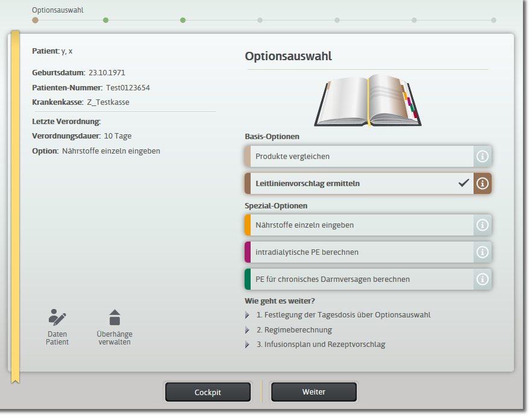Show info for Nährstoffe einzeln eingeben
The height and width of the screenshot is (418, 532).
[483, 225]
